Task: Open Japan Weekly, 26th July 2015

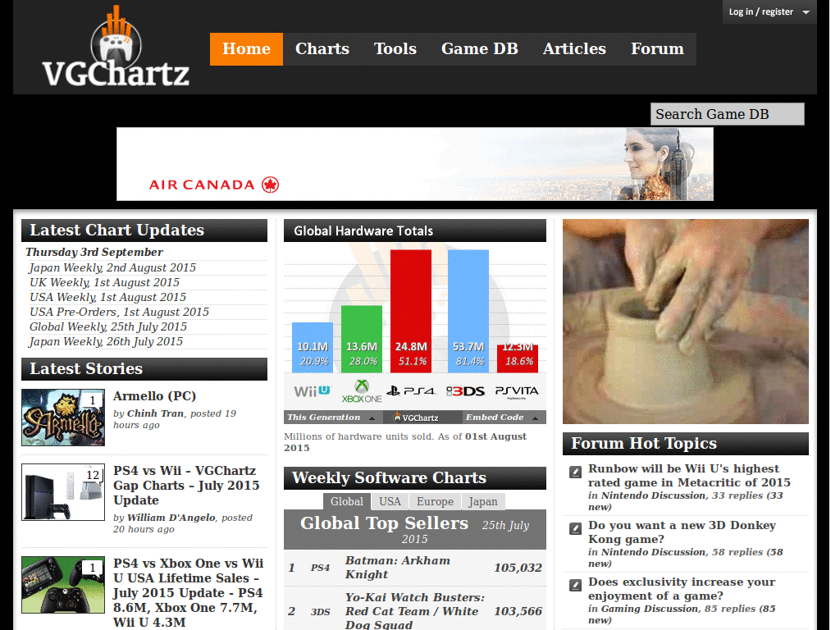Action: [106, 342]
